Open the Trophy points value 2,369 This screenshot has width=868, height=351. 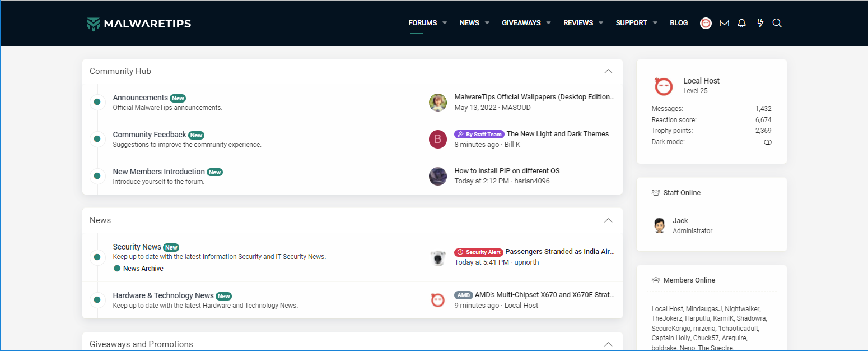[x=763, y=131]
